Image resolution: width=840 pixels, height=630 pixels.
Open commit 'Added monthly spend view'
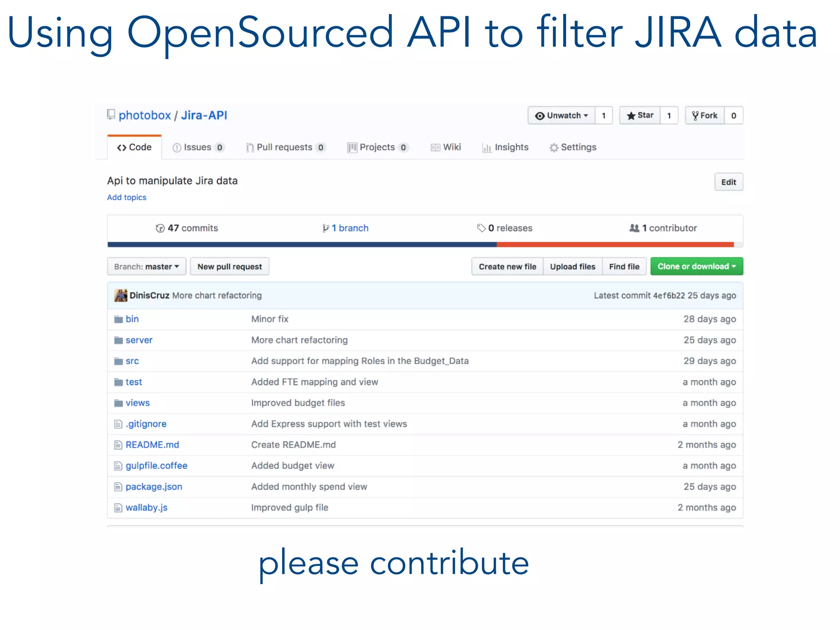pyautogui.click(x=309, y=486)
